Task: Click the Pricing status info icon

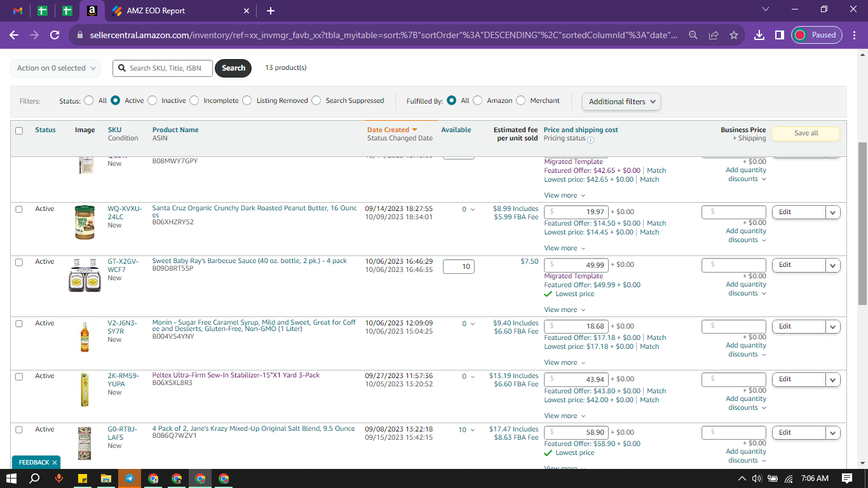Action: point(590,139)
